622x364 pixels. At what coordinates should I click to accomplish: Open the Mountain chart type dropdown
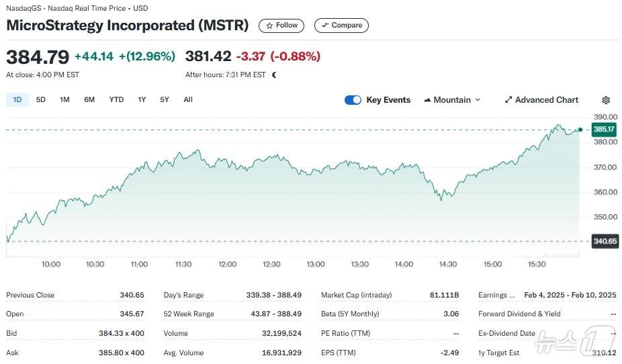click(x=453, y=100)
